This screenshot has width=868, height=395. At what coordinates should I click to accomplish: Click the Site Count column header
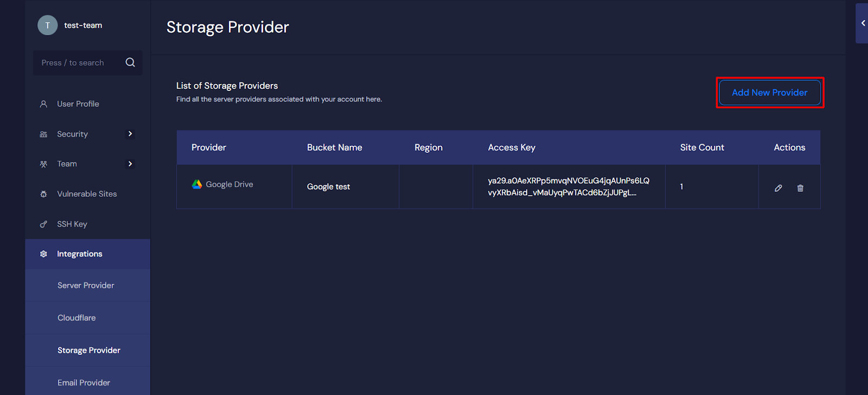702,147
